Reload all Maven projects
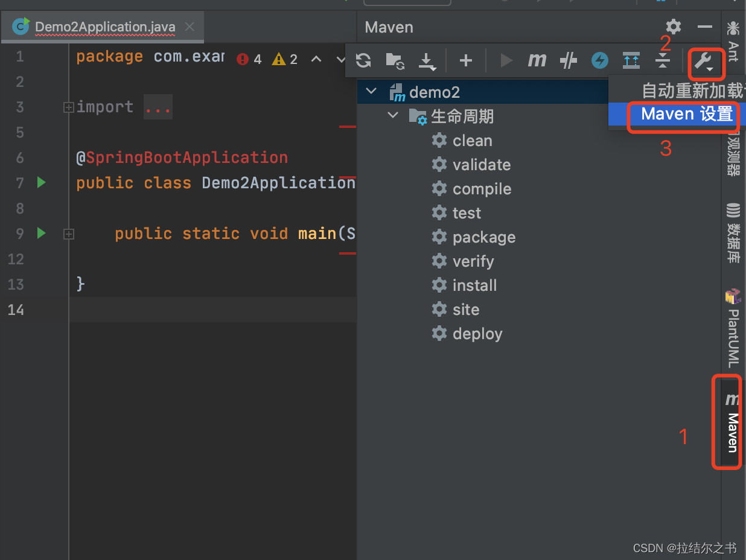 (363, 60)
